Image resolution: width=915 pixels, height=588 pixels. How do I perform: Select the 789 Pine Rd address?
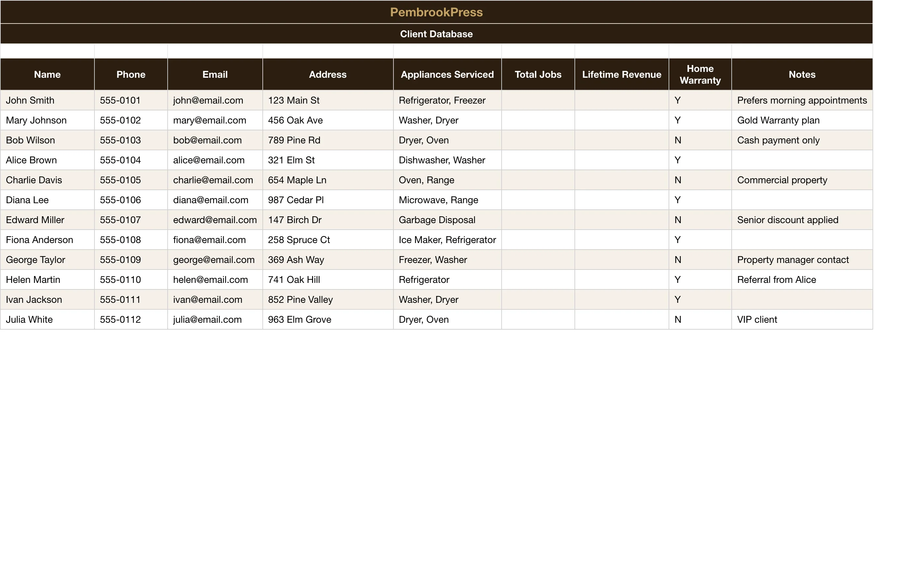(328, 140)
